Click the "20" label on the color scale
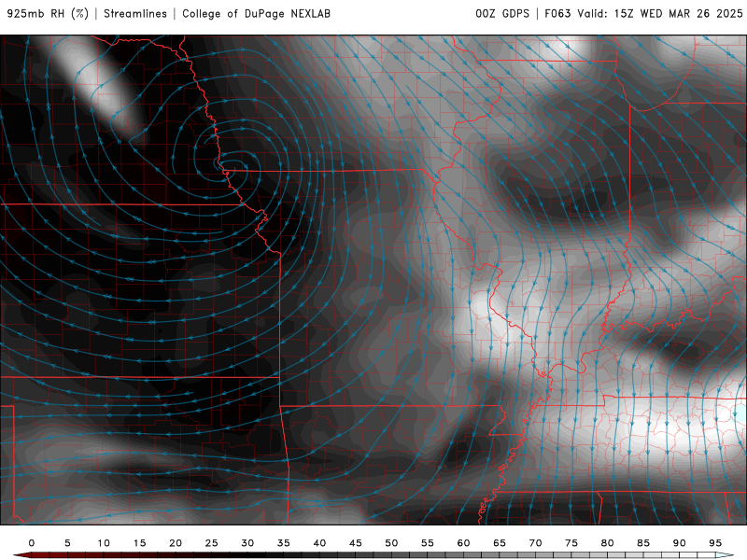 (x=176, y=543)
